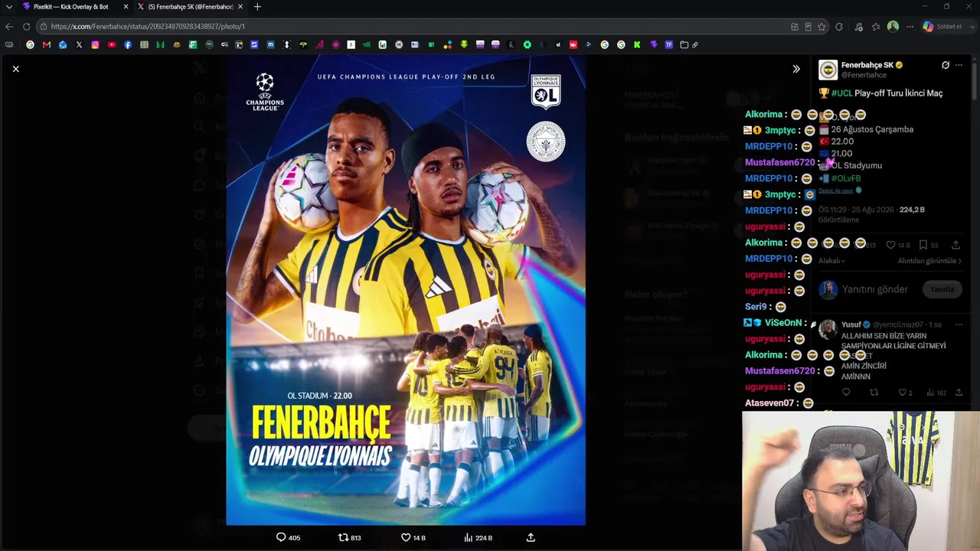This screenshot has width=980, height=551.
Task: Share the photo with the upload icon
Action: (531, 537)
